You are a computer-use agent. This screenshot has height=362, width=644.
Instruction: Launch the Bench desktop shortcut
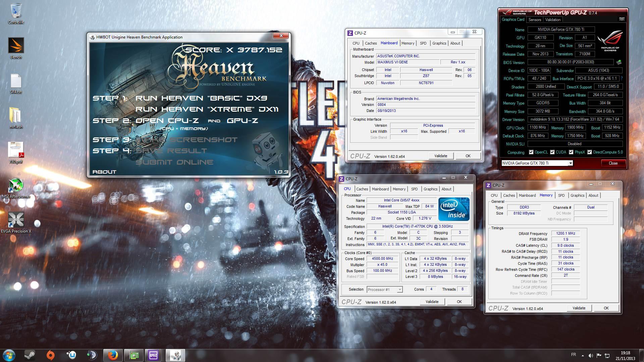(x=16, y=48)
